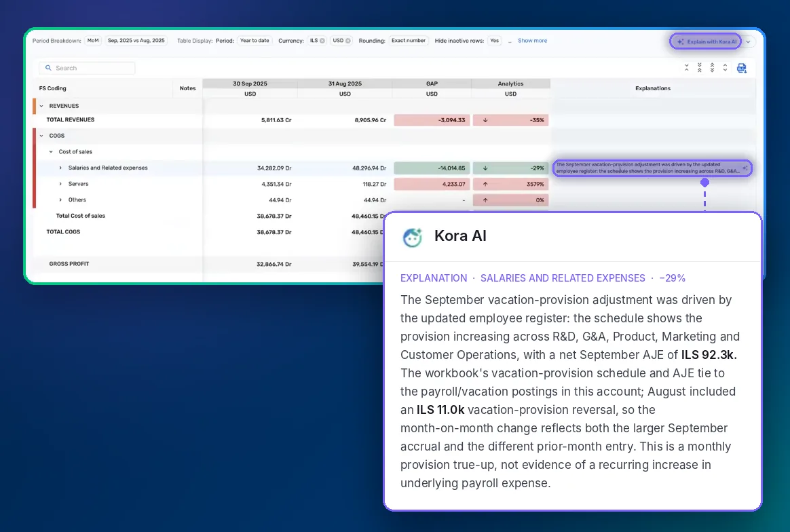Click the Show more link
This screenshot has width=790, height=532.
coord(533,41)
